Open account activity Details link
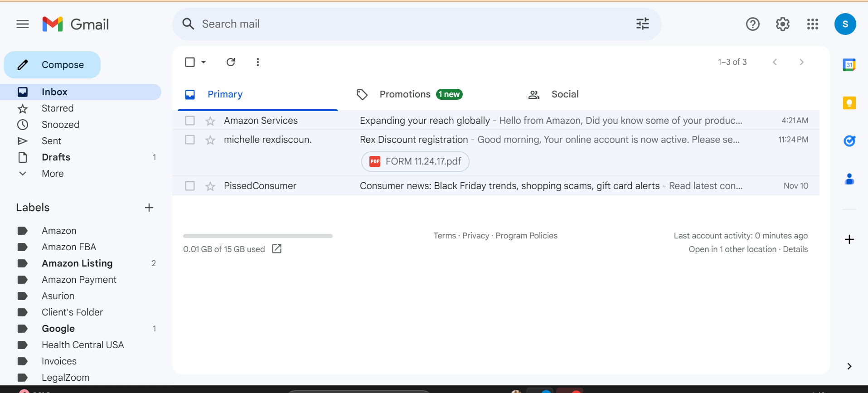This screenshot has width=868, height=393. click(x=795, y=249)
